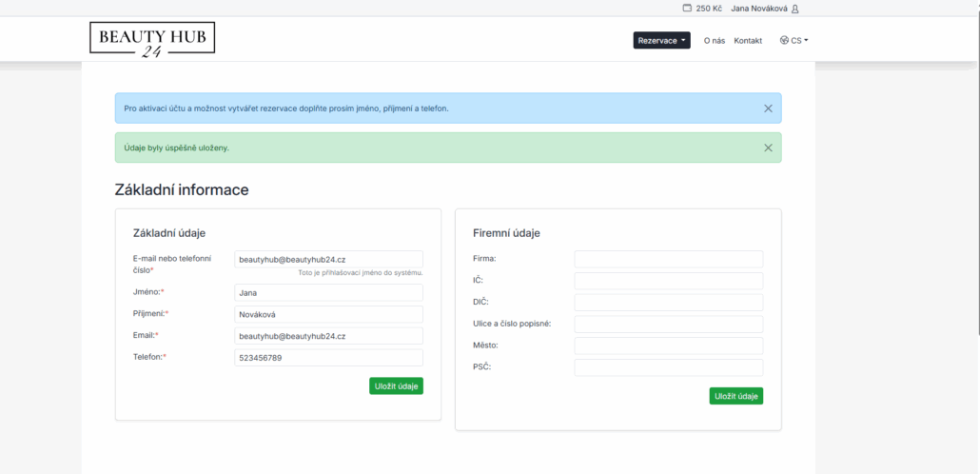The height and width of the screenshot is (474, 980).
Task: Click the wallet icon next to 250 Kč
Action: point(687,9)
